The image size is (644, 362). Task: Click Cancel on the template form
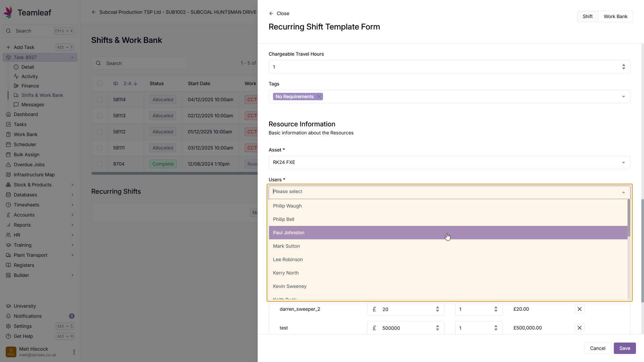tap(597, 348)
